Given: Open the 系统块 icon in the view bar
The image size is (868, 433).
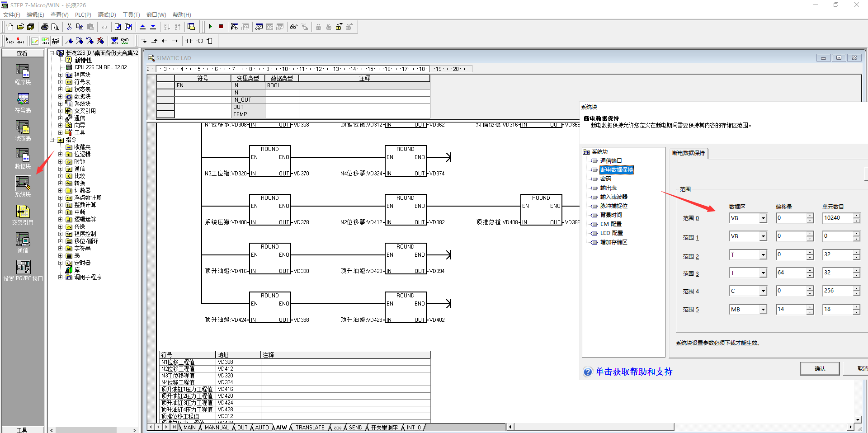Looking at the screenshot, I should pos(23,187).
